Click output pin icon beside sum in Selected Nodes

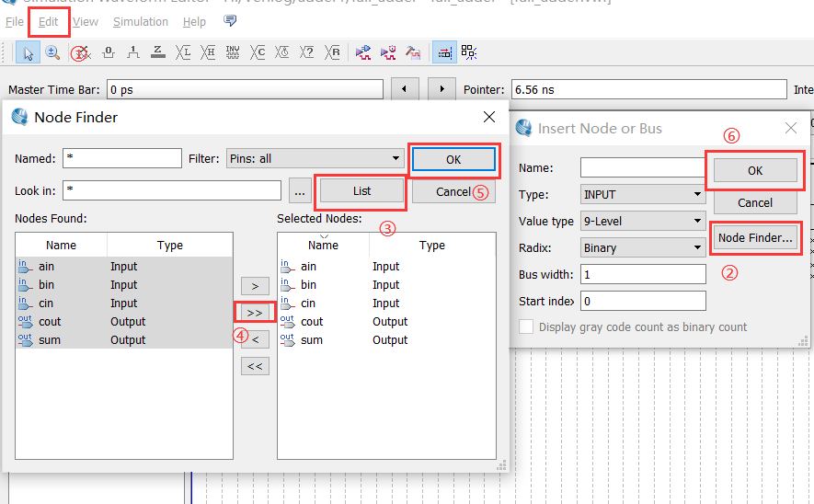pyautogui.click(x=287, y=340)
